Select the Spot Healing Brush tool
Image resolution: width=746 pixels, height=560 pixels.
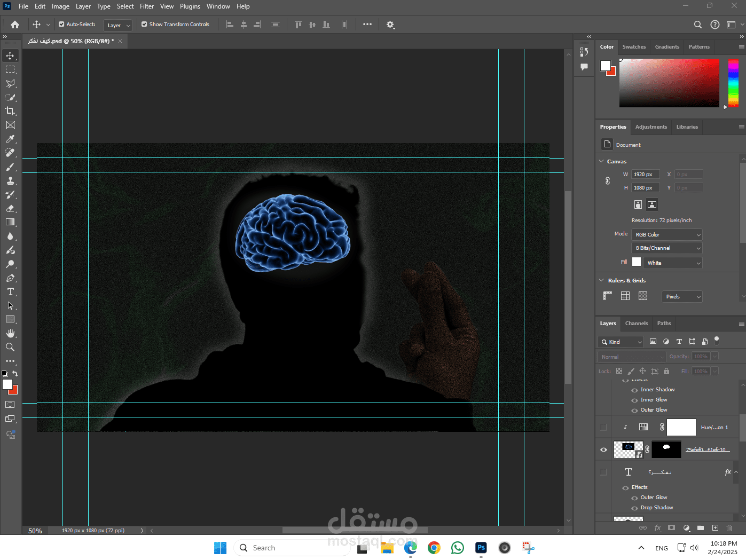pos(10,153)
